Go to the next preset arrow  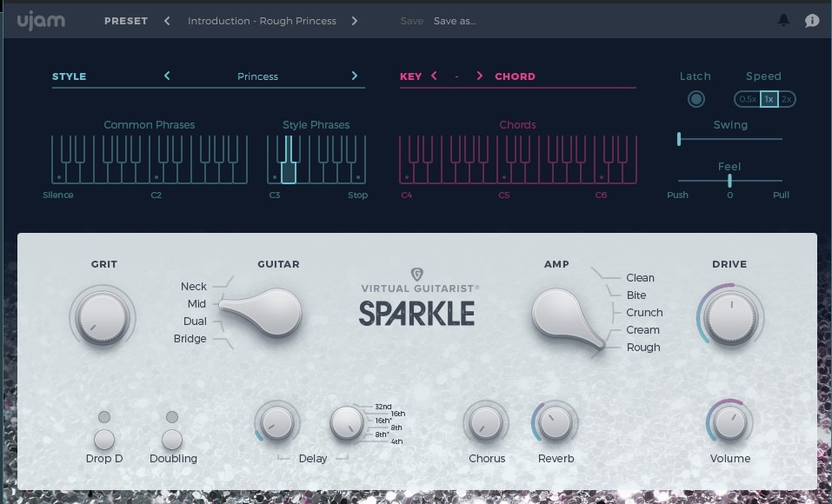pos(355,21)
